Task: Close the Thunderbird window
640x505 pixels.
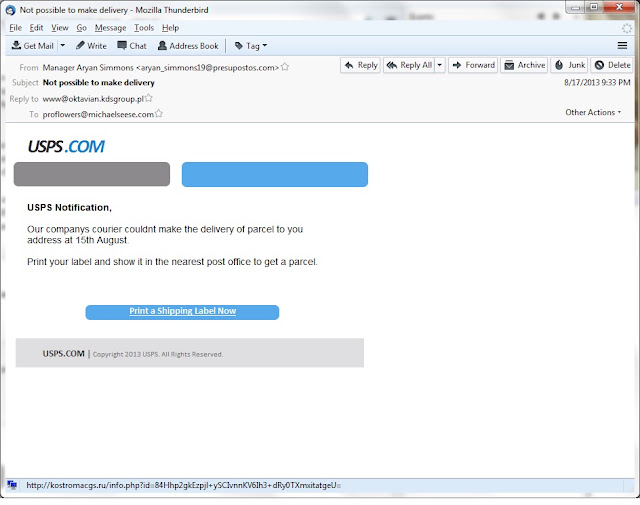Action: click(619, 7)
